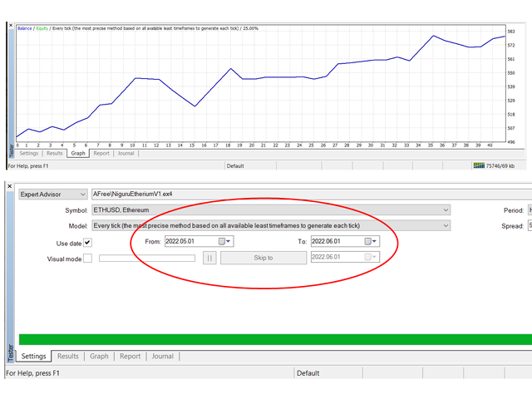This screenshot has width=532, height=399.
Task: Open the Report tab in upper panel
Action: pyautogui.click(x=101, y=153)
